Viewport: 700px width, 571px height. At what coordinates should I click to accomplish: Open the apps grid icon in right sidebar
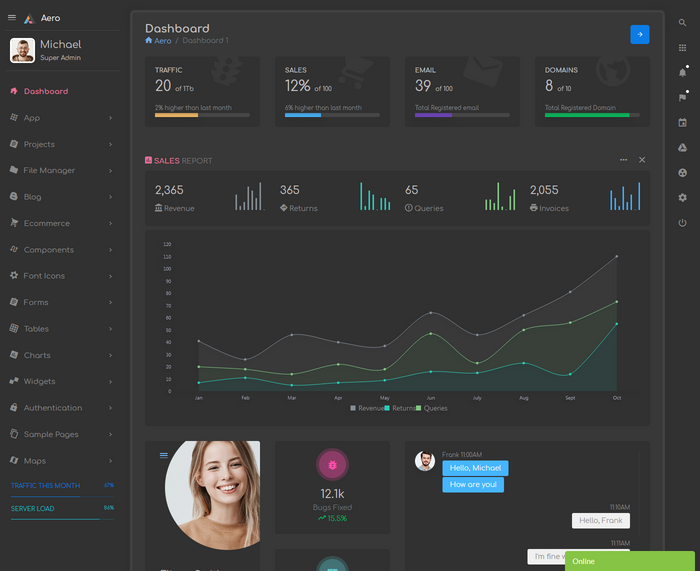682,48
